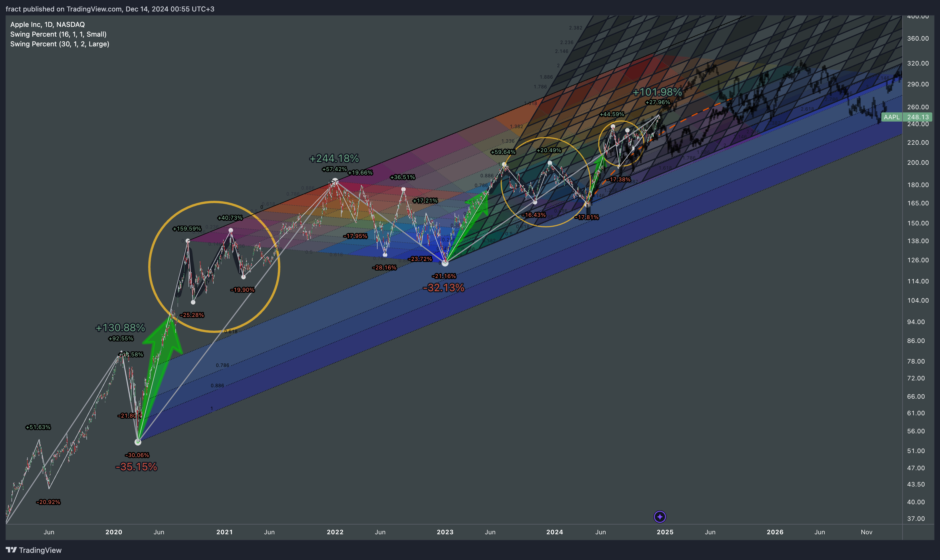The width and height of the screenshot is (940, 560).
Task: Click the 2024 label on the time axis
Action: pos(555,532)
